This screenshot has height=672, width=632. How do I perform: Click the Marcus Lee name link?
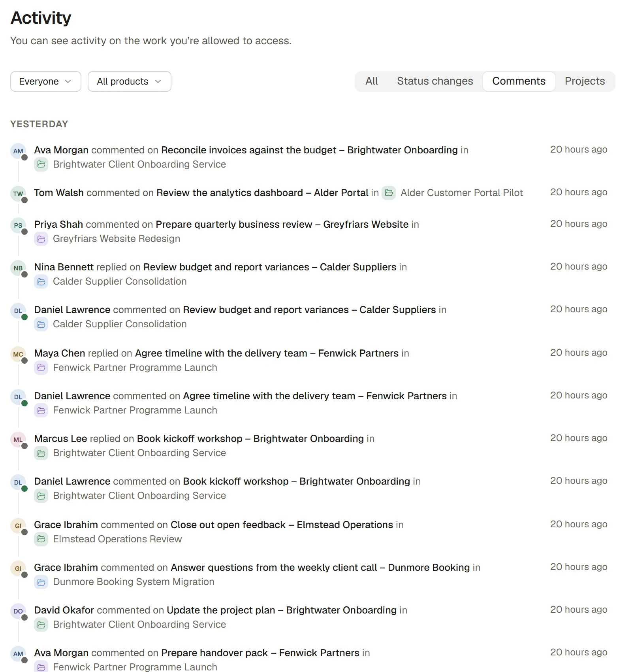point(60,439)
